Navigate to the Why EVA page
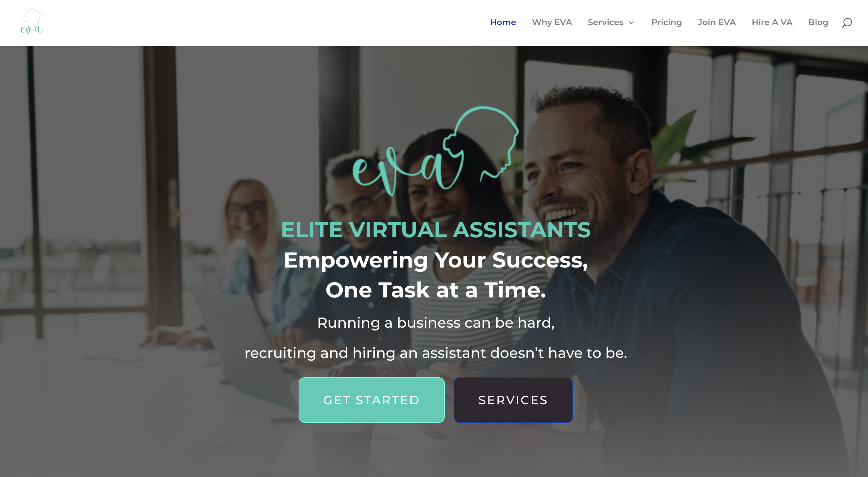 coord(551,22)
